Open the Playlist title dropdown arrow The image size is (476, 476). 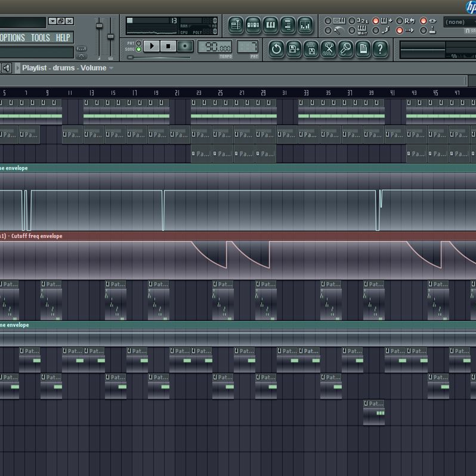click(111, 68)
